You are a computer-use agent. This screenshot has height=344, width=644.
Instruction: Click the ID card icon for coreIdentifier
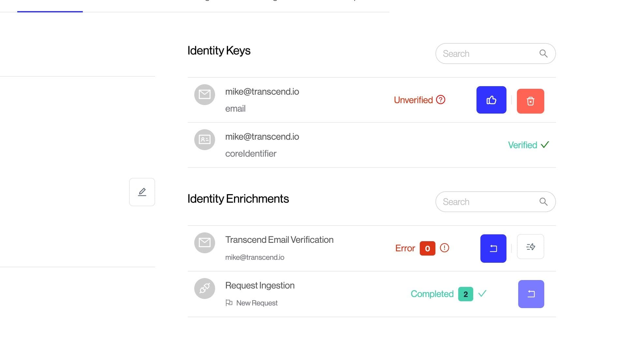(x=205, y=140)
